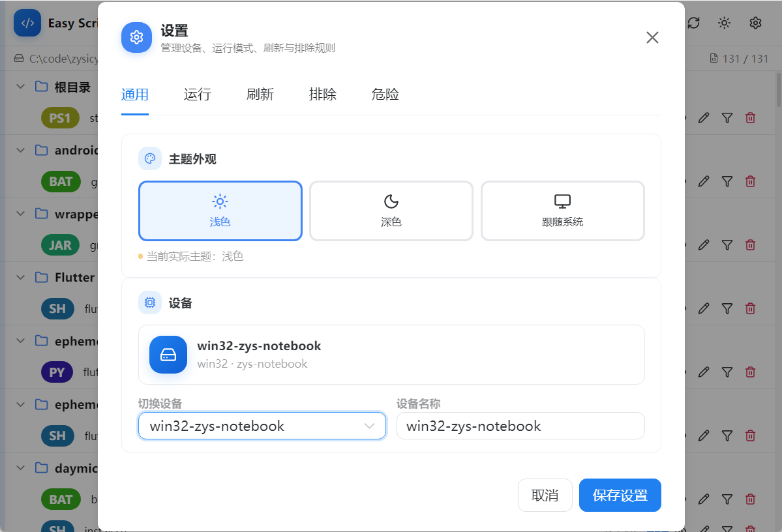Select the 跟随系统 theme option

point(563,211)
